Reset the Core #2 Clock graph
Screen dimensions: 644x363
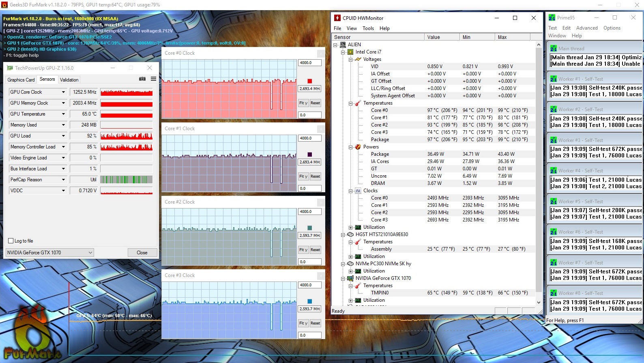[316, 250]
